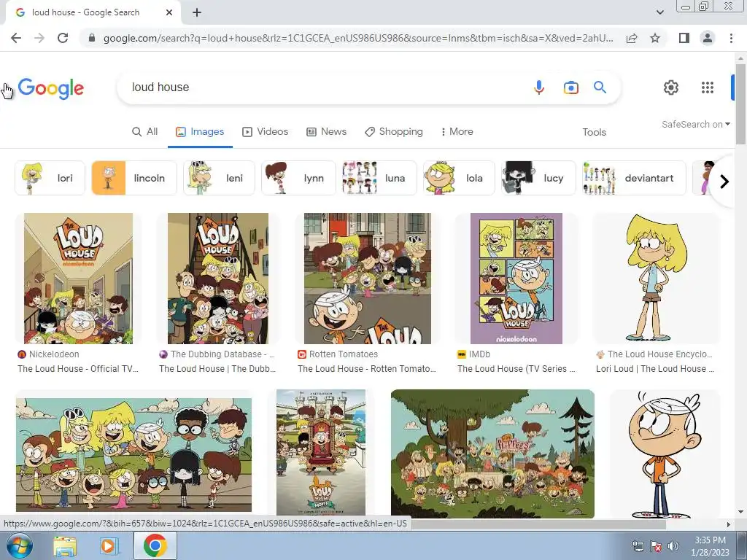The image size is (747, 560).
Task: Open the volume speaker tray icon
Action: [x=673, y=546]
